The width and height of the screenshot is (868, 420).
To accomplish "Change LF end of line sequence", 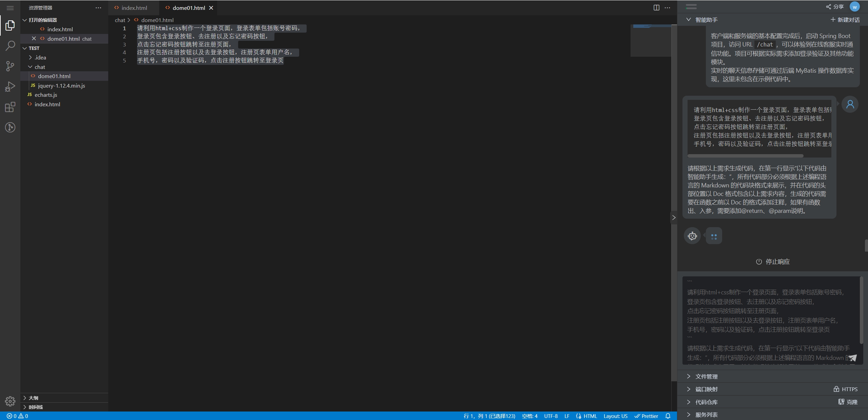I will click(x=567, y=416).
